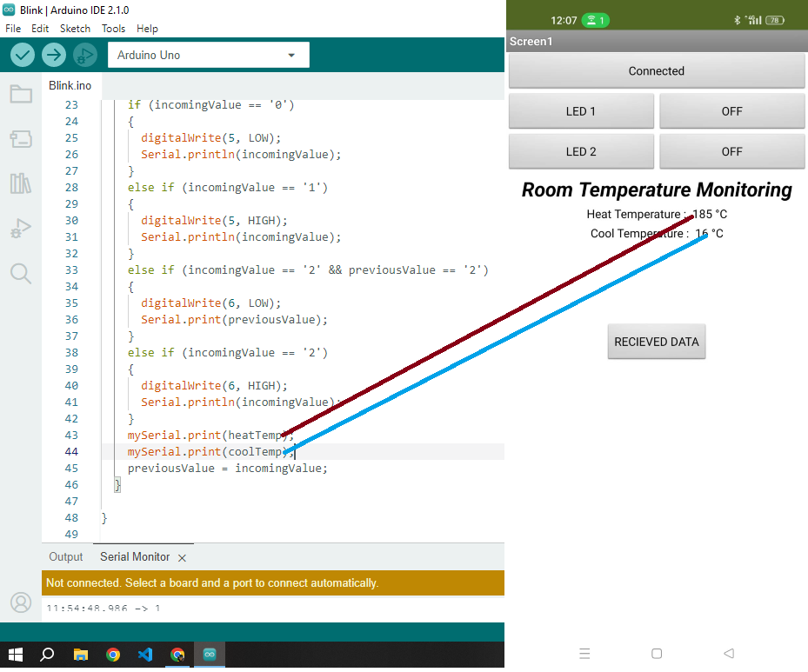
Task: Open the Boards Manager sidebar icon
Action: click(21, 138)
